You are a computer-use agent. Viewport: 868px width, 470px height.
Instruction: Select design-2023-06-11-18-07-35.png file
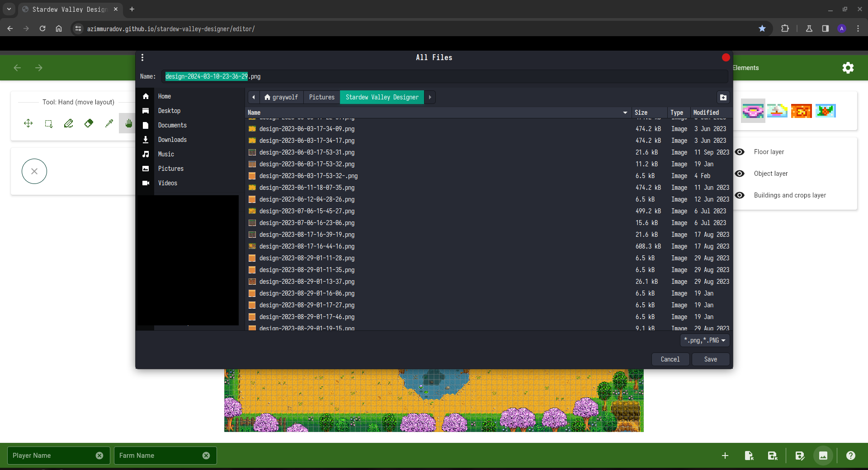(x=488, y=188)
